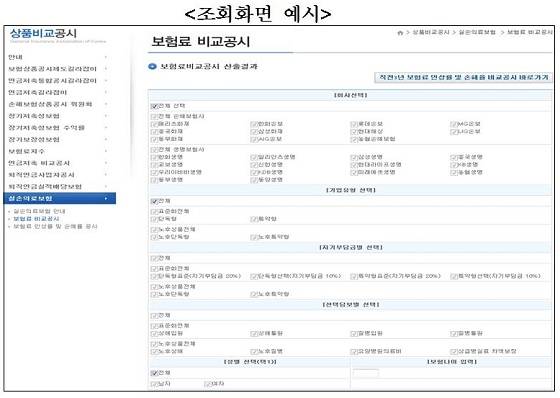Toggle the 메리츠화재 checkbox
This screenshot has height=398, width=560.
[x=154, y=124]
